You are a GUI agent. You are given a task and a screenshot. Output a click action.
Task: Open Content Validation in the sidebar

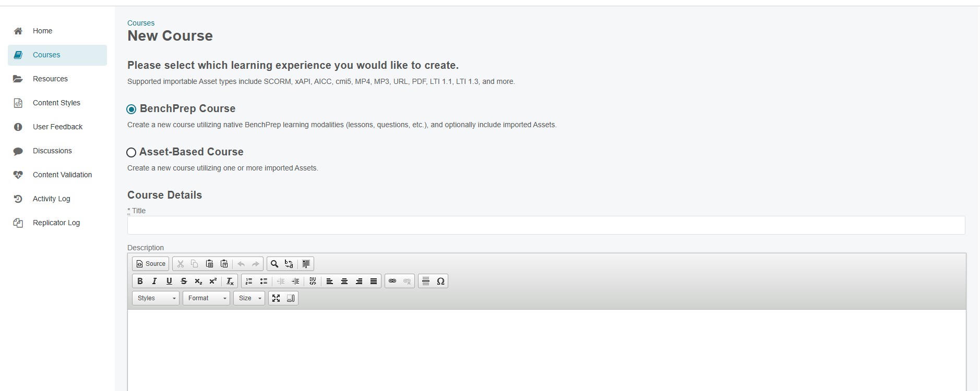[x=57, y=175]
